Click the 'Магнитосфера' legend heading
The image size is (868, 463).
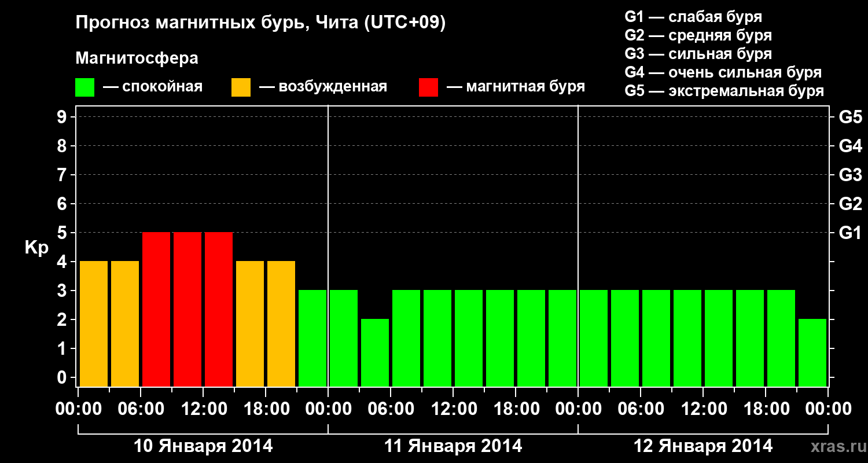[137, 58]
